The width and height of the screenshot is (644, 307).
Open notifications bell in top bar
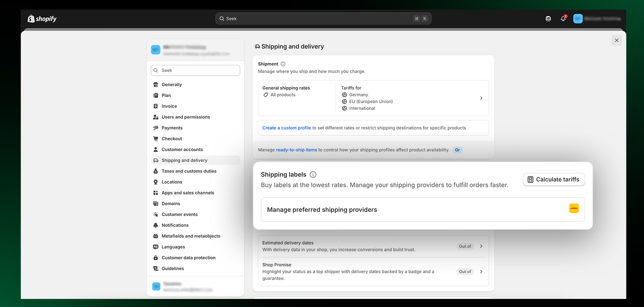click(563, 18)
